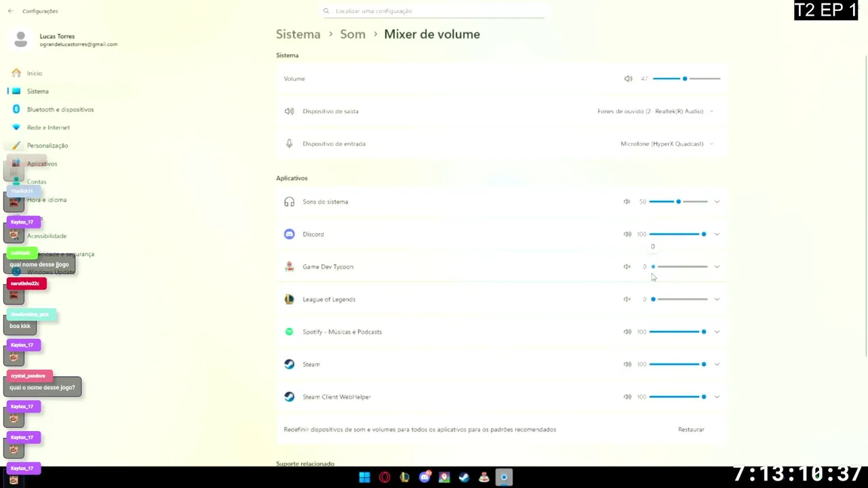
Task: Click the Restaurar button
Action: pyautogui.click(x=691, y=429)
